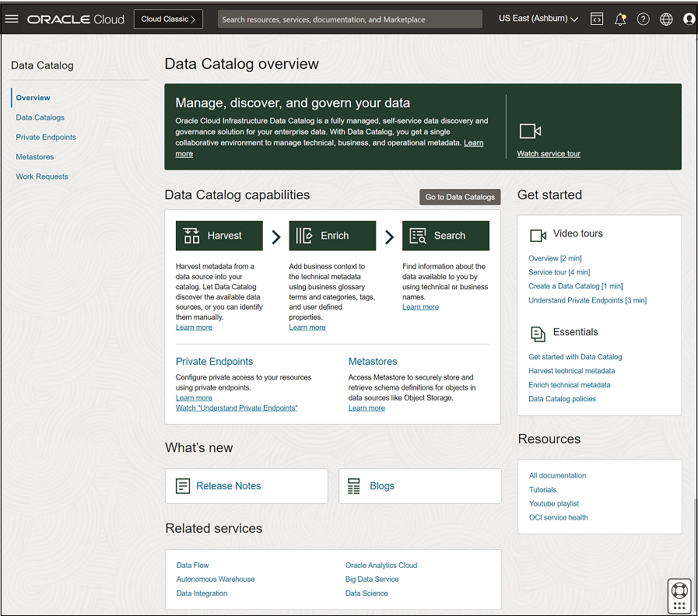The image size is (698, 616).
Task: Open the user profile account icon
Action: 689,18
